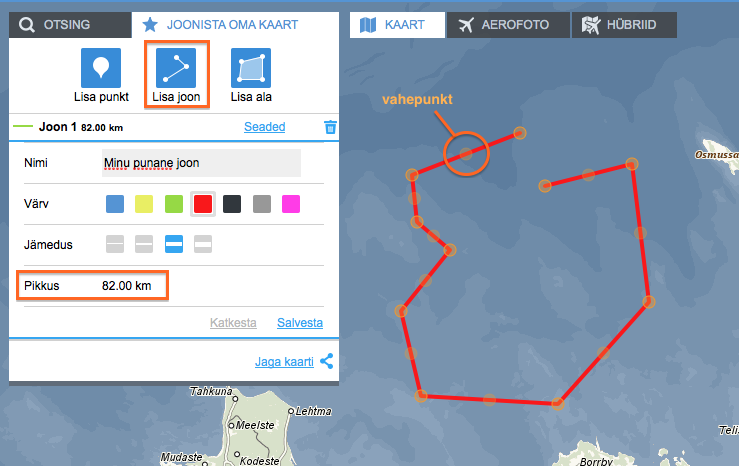Select the selected blue thickness option
Screen dimensions: 739x466
[174, 243]
